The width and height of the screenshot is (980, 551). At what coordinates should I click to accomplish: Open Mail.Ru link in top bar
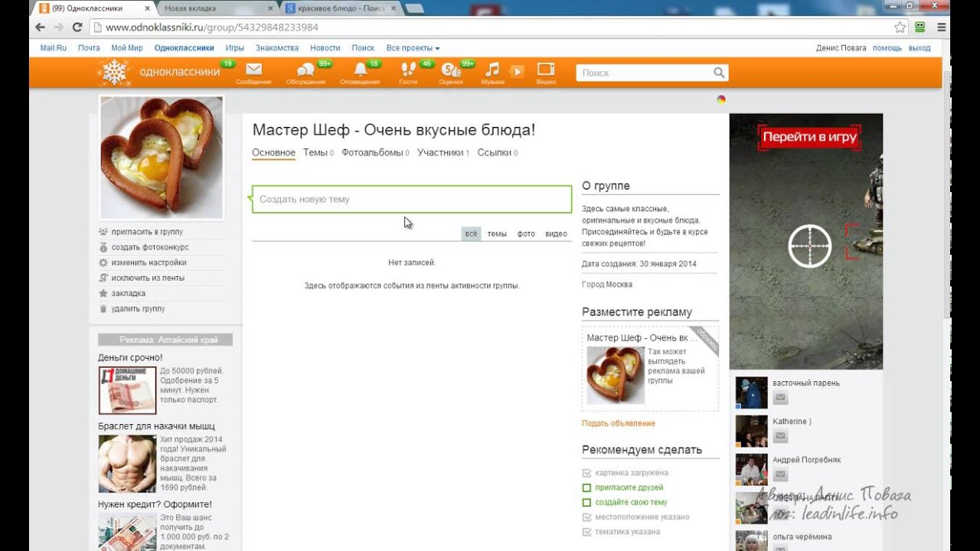pos(53,47)
